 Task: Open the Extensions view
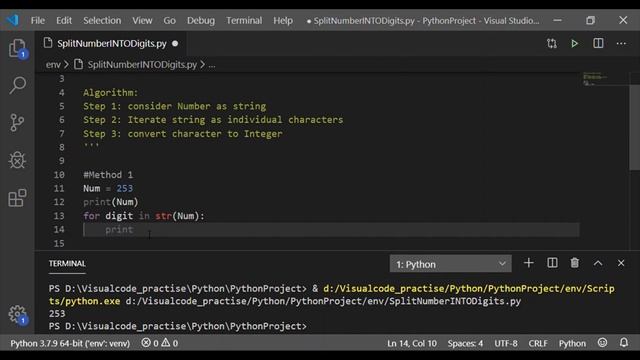tap(17, 198)
